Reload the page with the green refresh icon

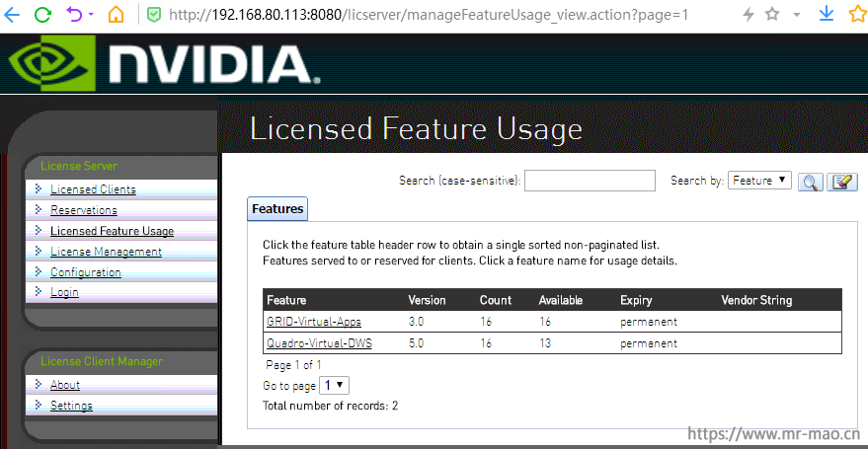[42, 15]
